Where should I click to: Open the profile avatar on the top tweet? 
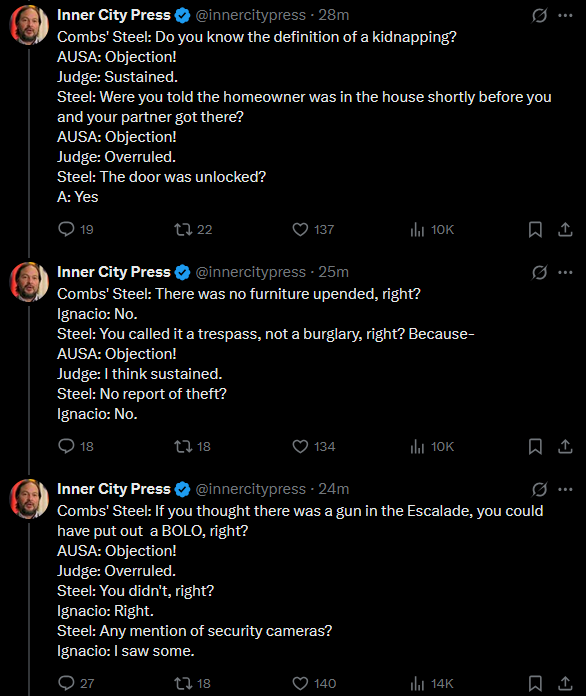[x=29, y=25]
